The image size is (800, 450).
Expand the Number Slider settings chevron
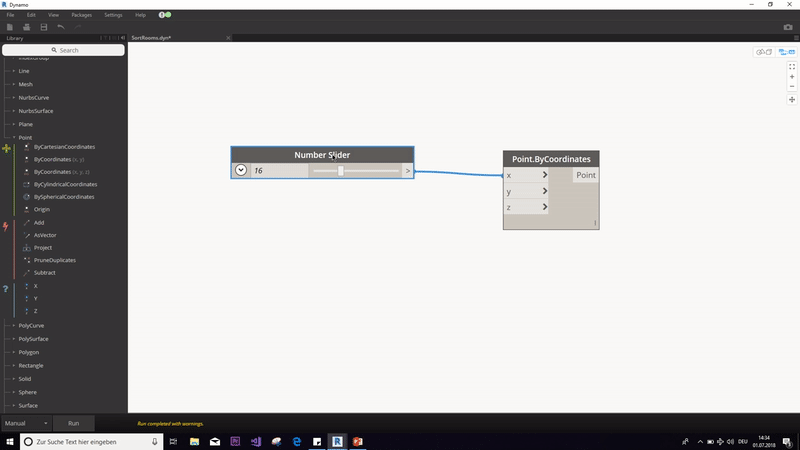241,170
